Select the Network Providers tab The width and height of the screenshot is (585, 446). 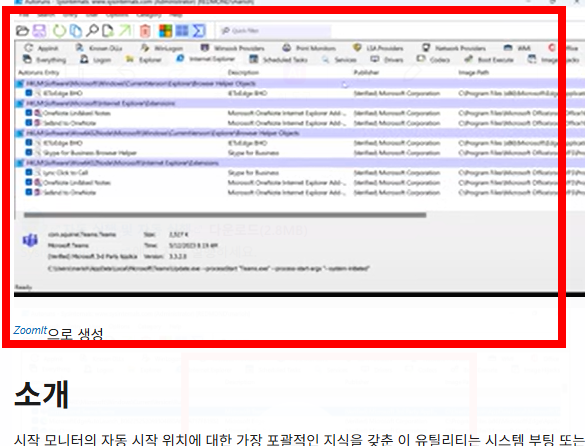[454, 48]
